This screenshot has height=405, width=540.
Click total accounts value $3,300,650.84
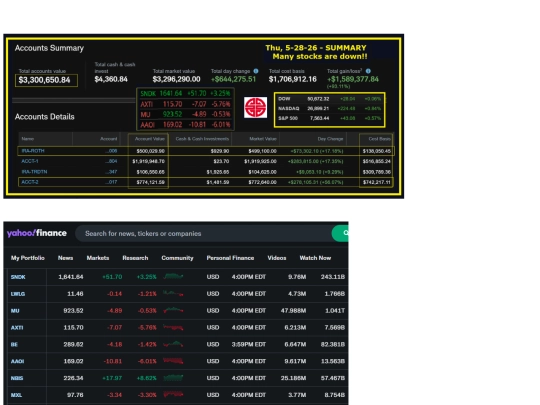coord(44,80)
